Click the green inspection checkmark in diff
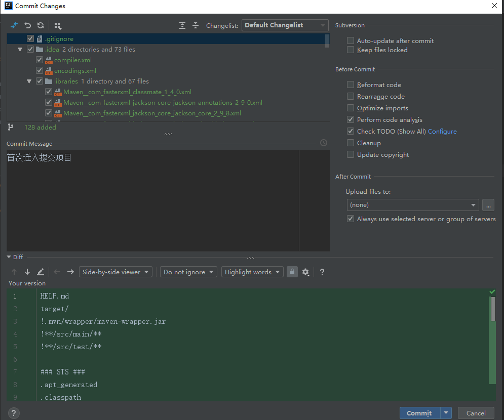Screen dimensions: 504x420 [492, 291]
